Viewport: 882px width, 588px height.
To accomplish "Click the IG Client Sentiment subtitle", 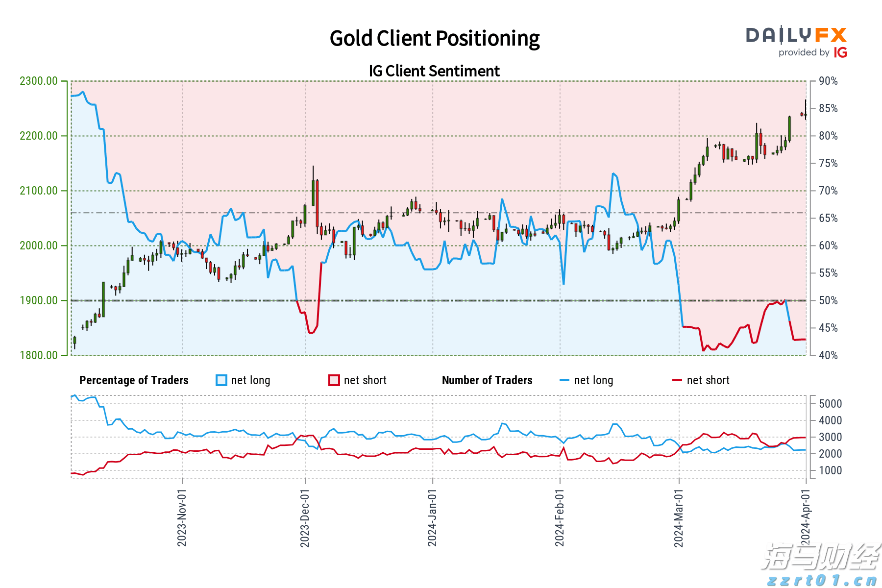I will 434,71.
